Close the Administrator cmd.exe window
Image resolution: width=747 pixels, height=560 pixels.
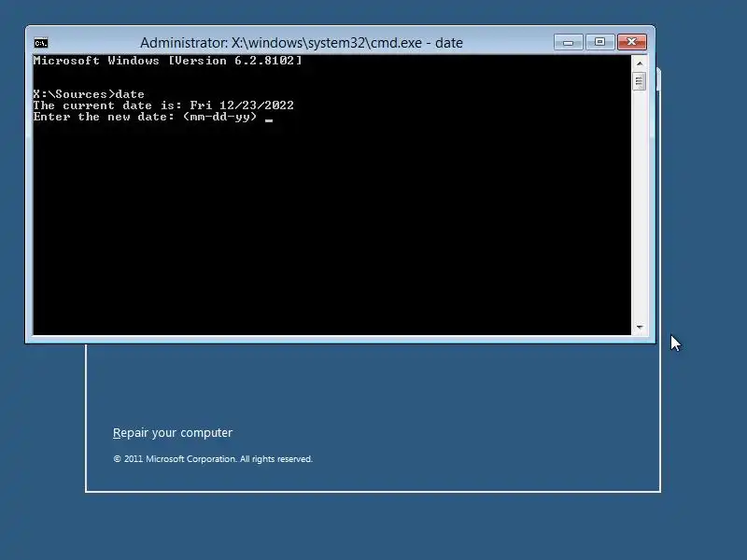point(632,42)
